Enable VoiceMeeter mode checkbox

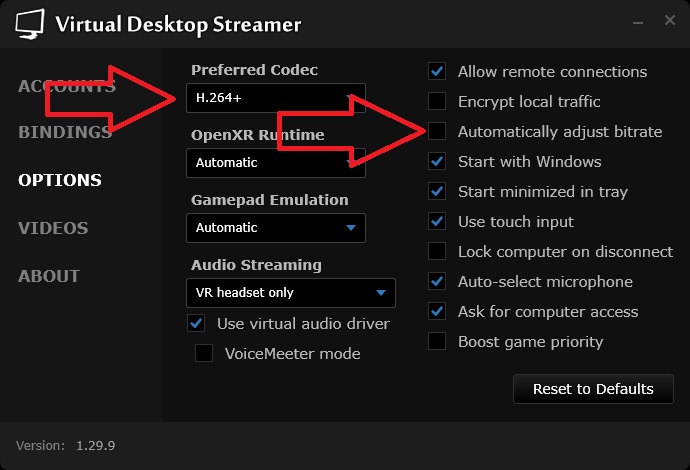tap(204, 353)
